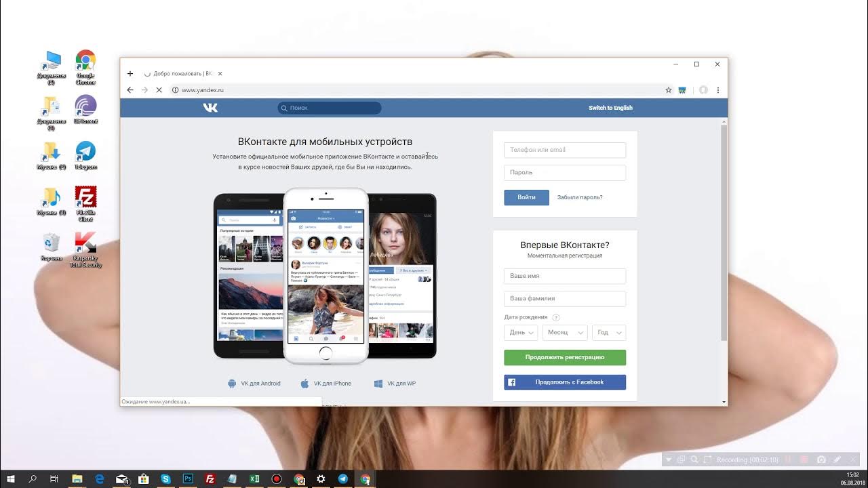Image resolution: width=868 pixels, height=488 pixels.
Task: Click the help question mark near Дата рождения
Action: point(556,317)
